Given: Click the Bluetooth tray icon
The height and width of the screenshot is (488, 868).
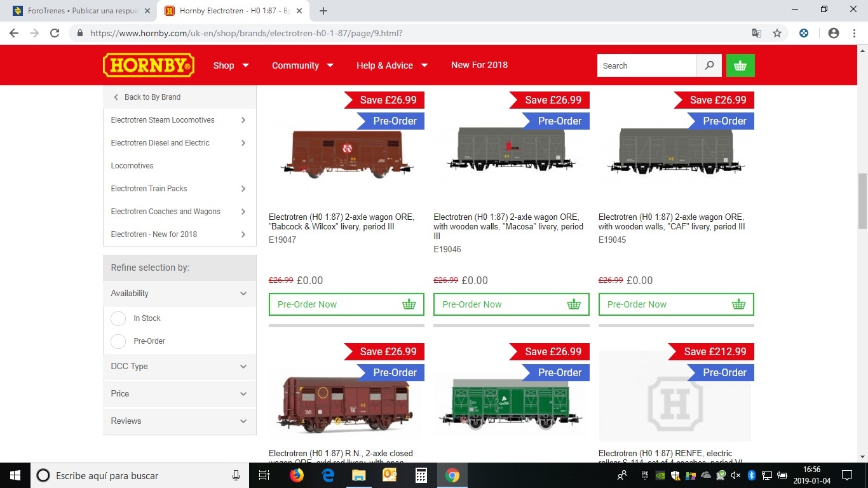Looking at the screenshot, I should pos(750,475).
